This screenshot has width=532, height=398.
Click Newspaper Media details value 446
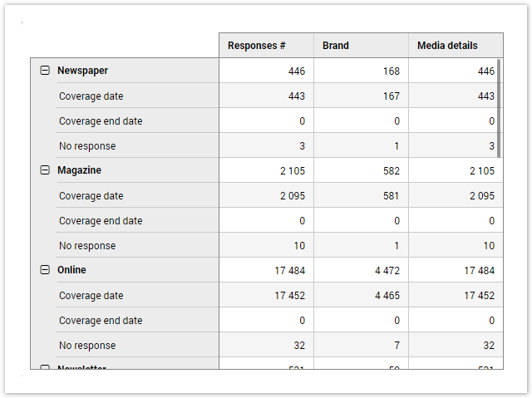pos(485,71)
